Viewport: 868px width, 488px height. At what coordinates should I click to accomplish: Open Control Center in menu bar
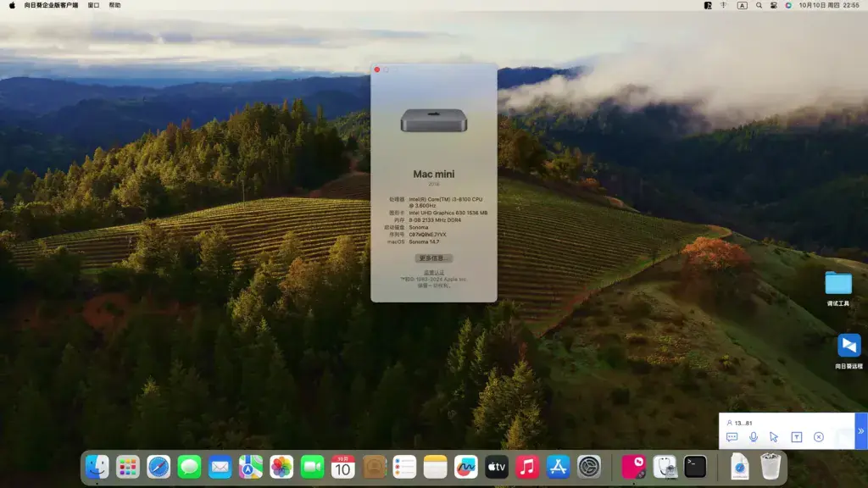pos(773,5)
